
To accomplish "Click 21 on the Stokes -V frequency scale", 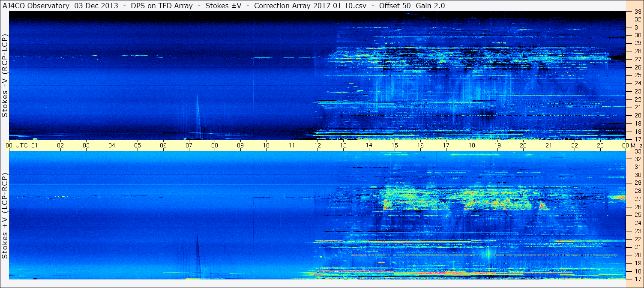I will click(x=637, y=107).
